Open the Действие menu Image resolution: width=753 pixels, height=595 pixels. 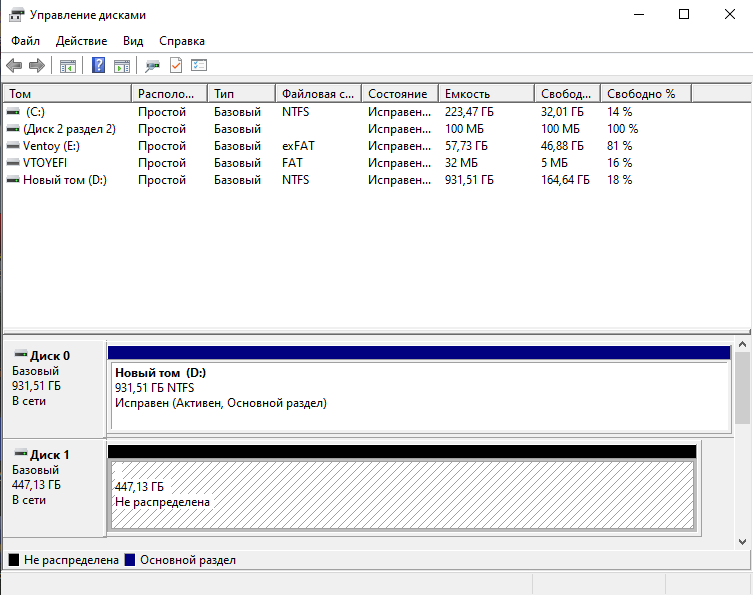pyautogui.click(x=82, y=41)
